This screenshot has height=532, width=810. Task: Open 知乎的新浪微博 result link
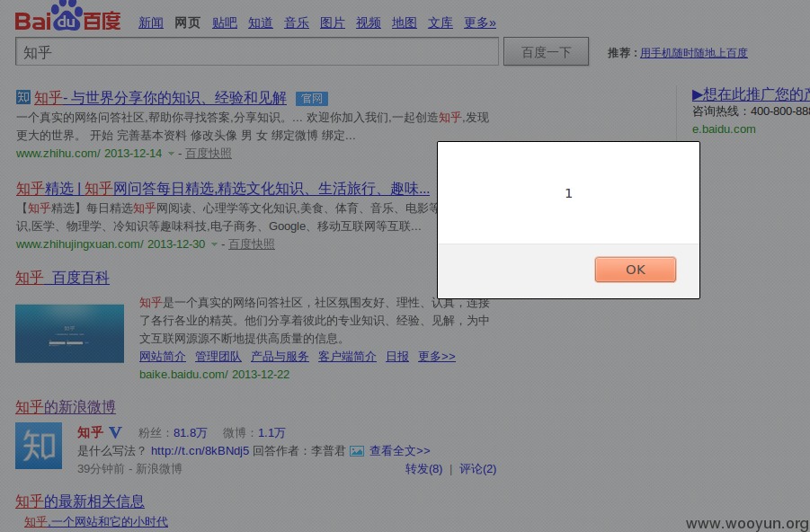(66, 407)
